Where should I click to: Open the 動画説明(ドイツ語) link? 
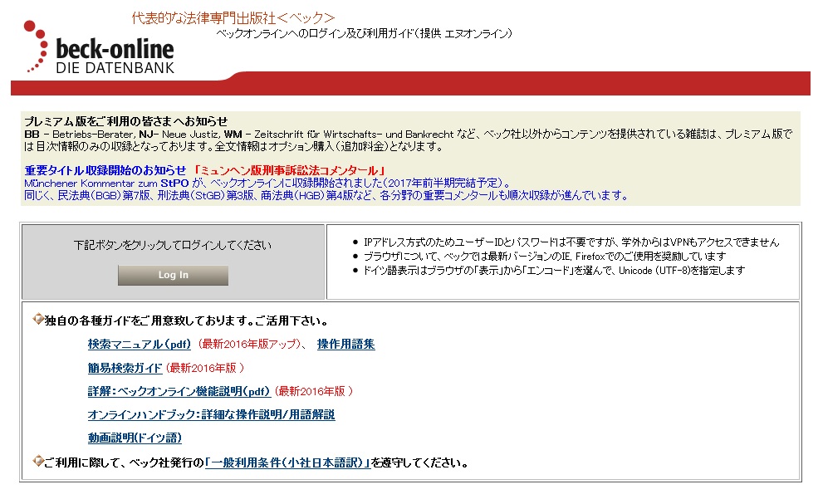click(135, 438)
